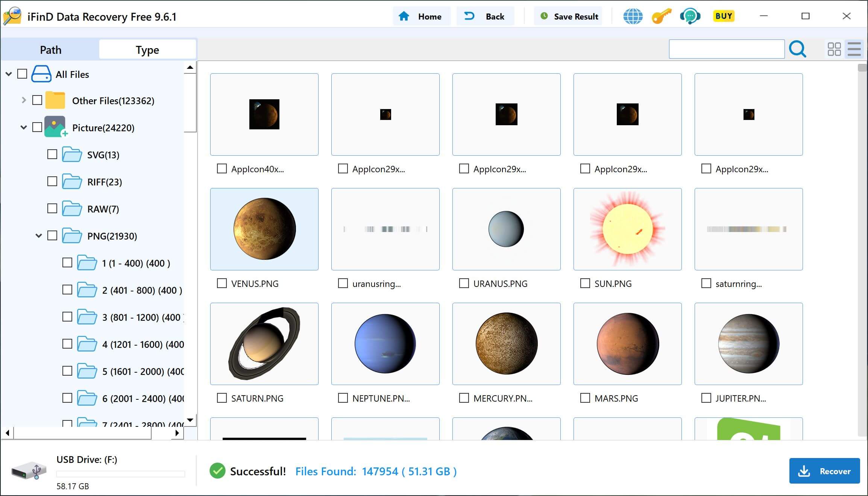The width and height of the screenshot is (868, 496).
Task: Click the search input field
Action: 727,49
